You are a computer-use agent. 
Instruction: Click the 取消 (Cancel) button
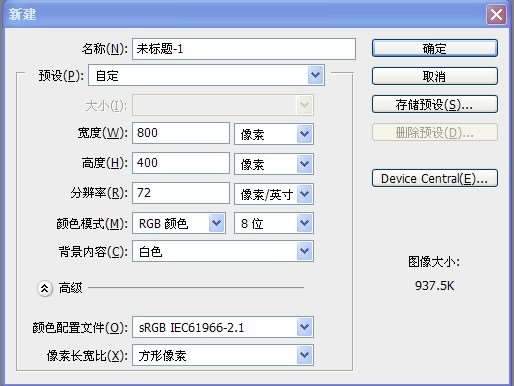click(x=435, y=76)
